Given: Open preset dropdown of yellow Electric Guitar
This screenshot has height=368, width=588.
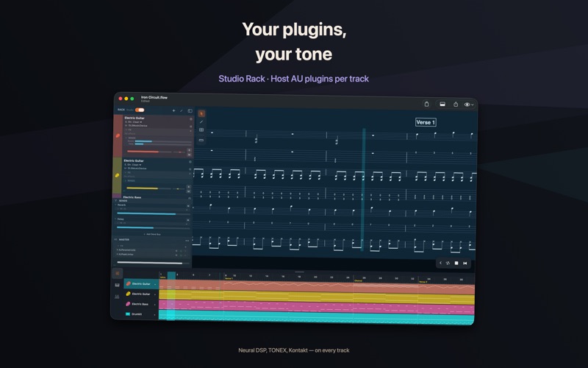Looking at the screenshot, I should [x=133, y=165].
